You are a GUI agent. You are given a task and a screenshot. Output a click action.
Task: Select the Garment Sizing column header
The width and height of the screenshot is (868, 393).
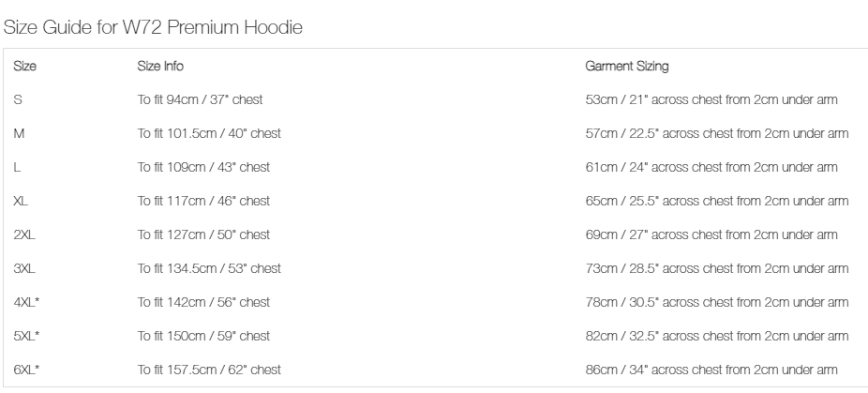(x=627, y=66)
